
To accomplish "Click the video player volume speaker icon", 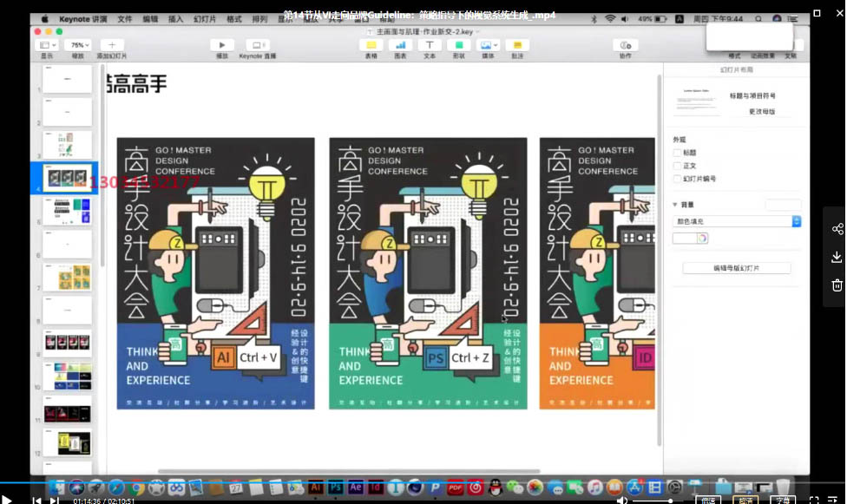I will [x=621, y=501].
